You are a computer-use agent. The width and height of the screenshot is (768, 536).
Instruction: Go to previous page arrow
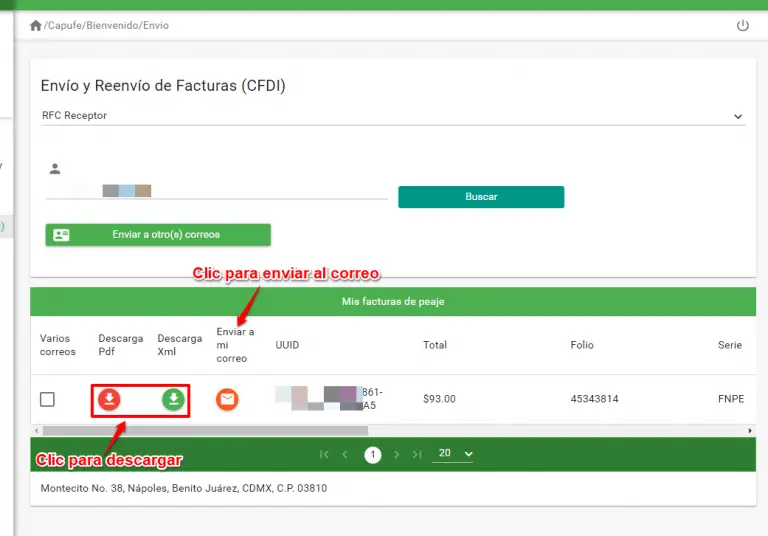tap(346, 454)
